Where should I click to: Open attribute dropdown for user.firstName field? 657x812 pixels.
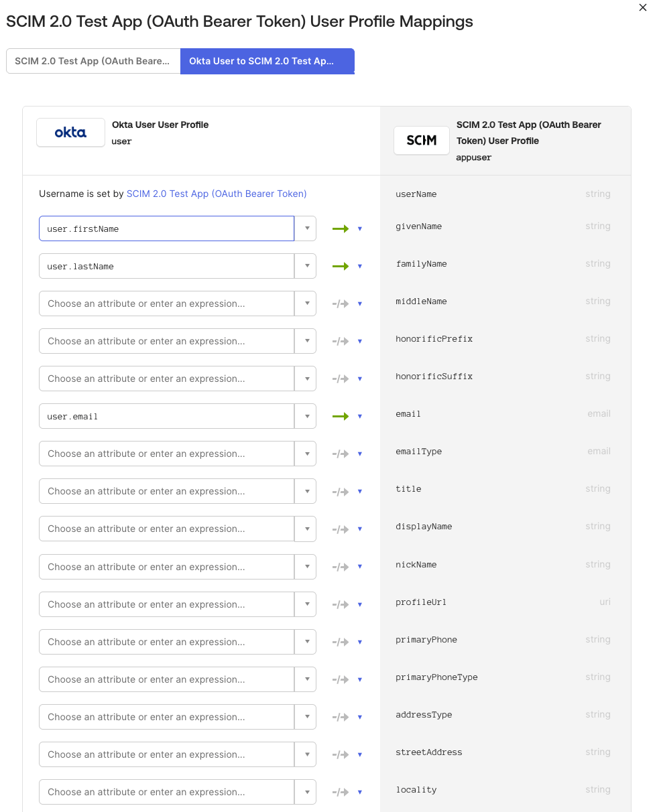[306, 228]
